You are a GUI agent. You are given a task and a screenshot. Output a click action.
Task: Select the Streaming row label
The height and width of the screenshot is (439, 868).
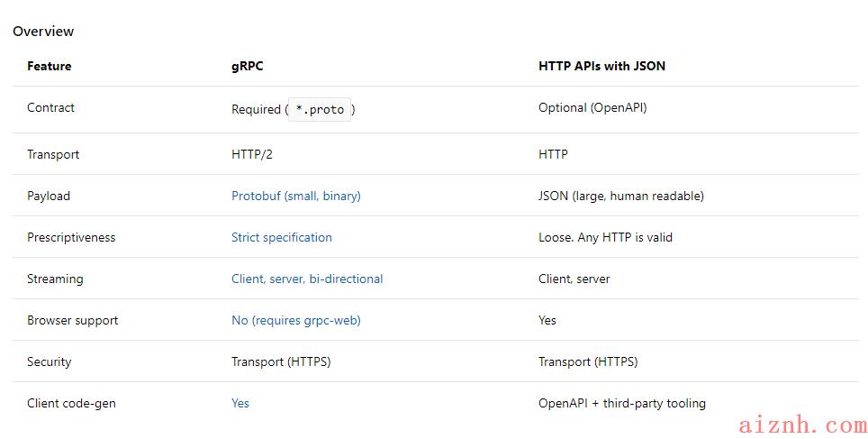click(x=55, y=279)
